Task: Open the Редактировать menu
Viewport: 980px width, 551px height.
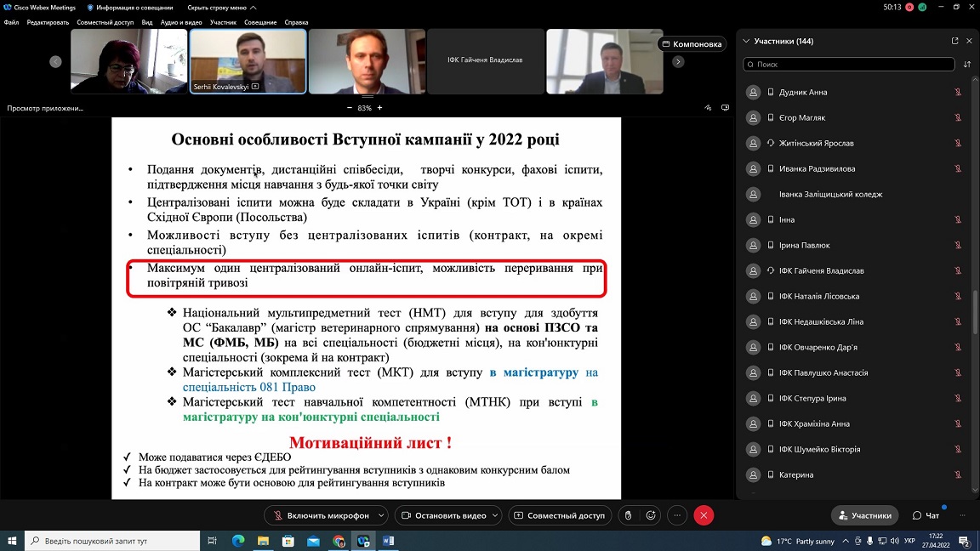Action: point(48,22)
